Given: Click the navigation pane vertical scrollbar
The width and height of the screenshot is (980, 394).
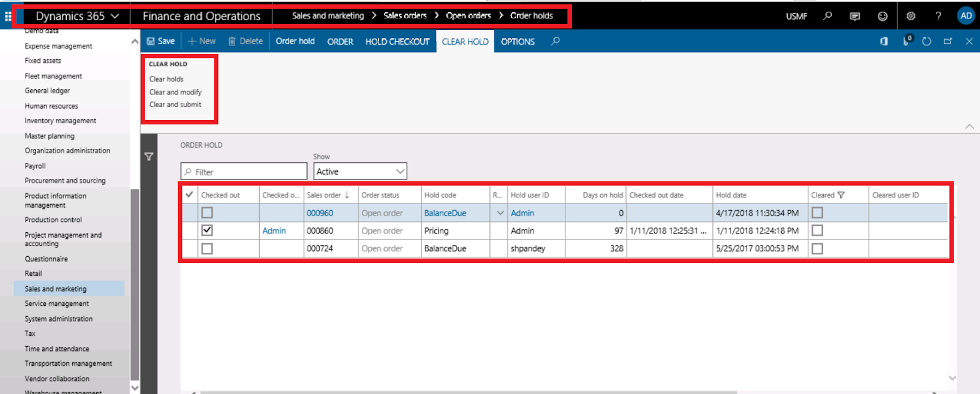Looking at the screenshot, I should coord(135,284).
